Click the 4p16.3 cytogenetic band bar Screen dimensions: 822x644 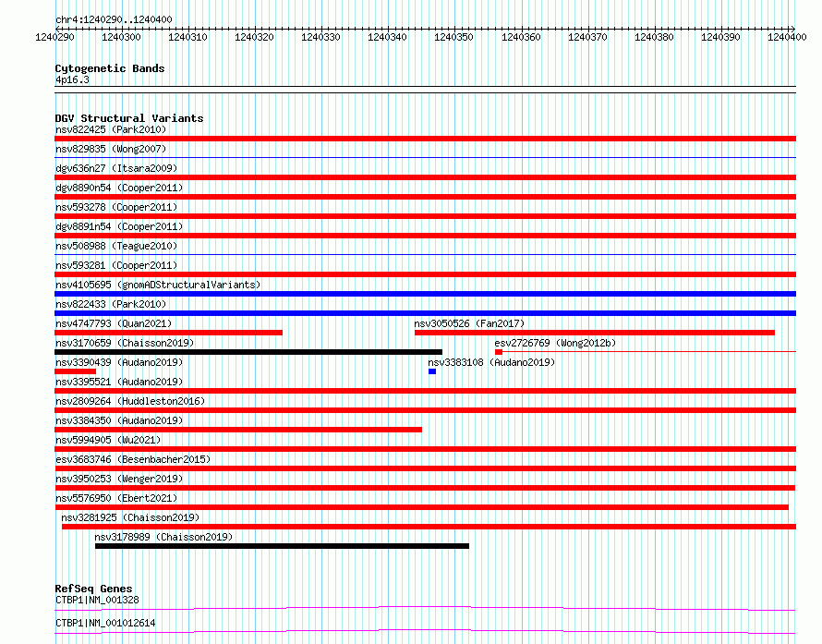click(x=425, y=90)
